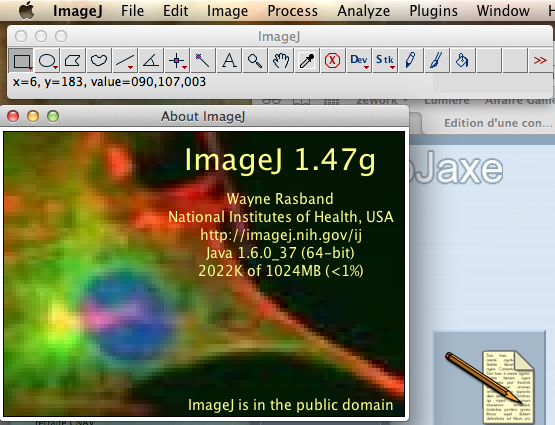Switch to 'Edition d'une con...' background tab
The width and height of the screenshot is (555, 425).
pyautogui.click(x=498, y=123)
